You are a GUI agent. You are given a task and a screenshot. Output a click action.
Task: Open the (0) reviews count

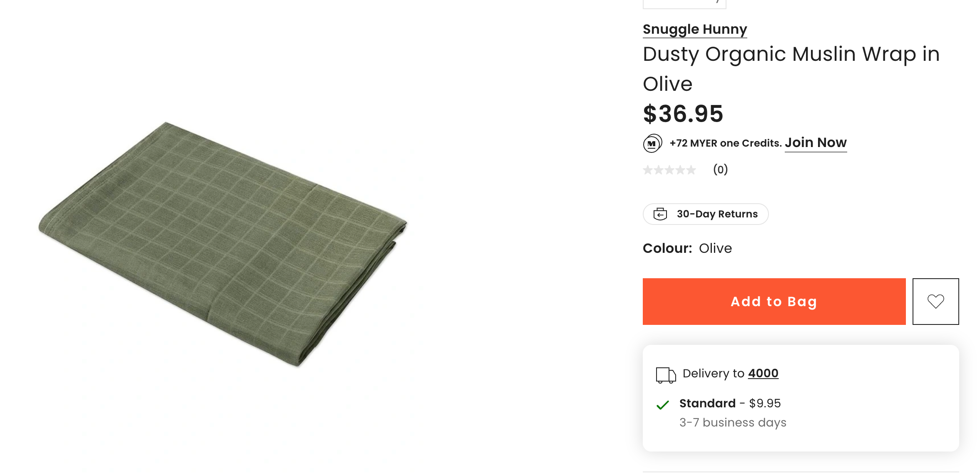click(720, 170)
